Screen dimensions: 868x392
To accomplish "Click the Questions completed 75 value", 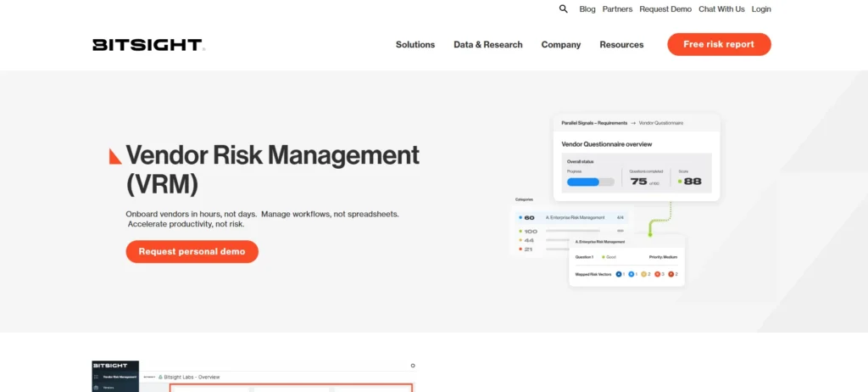I will (639, 182).
